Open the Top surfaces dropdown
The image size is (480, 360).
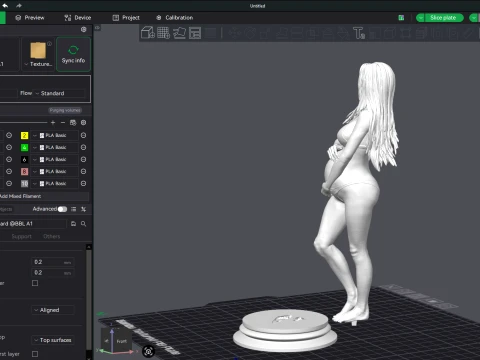(53, 340)
